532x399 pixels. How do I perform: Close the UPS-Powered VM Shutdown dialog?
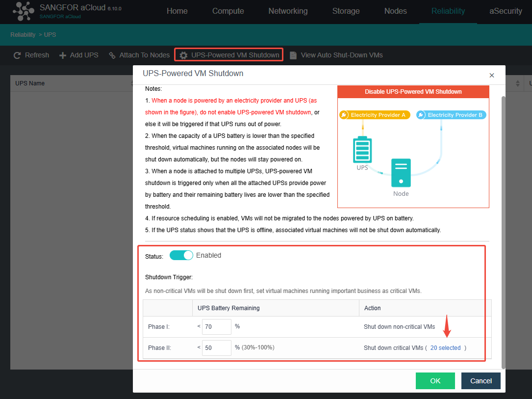coord(492,76)
